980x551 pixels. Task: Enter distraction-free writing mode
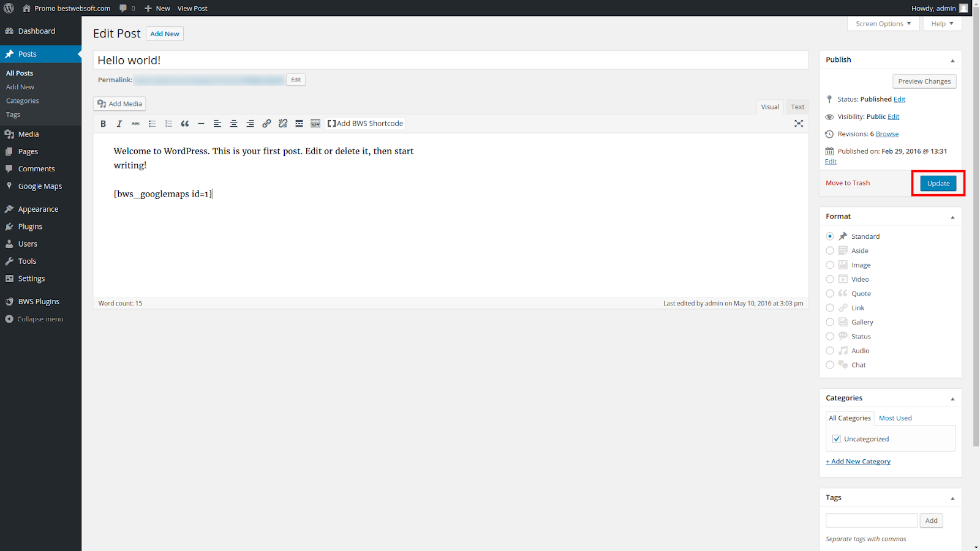[799, 124]
